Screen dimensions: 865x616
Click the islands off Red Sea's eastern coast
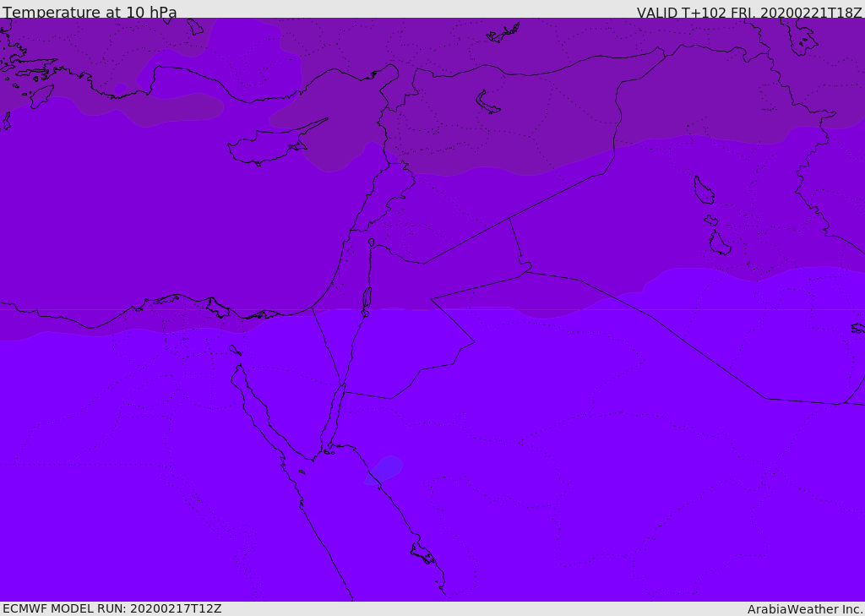pos(423,554)
